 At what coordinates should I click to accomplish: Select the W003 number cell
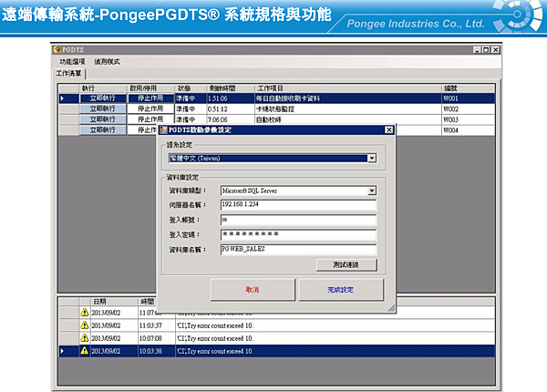[469, 119]
